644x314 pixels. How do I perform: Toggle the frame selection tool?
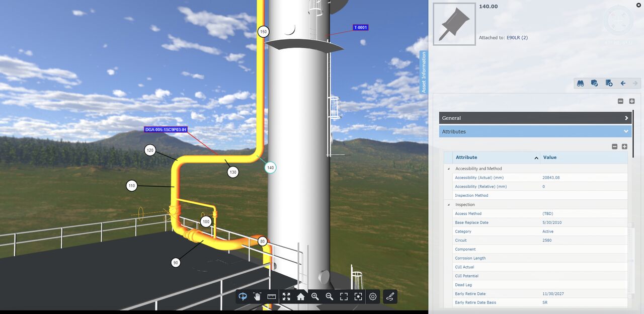(x=343, y=296)
